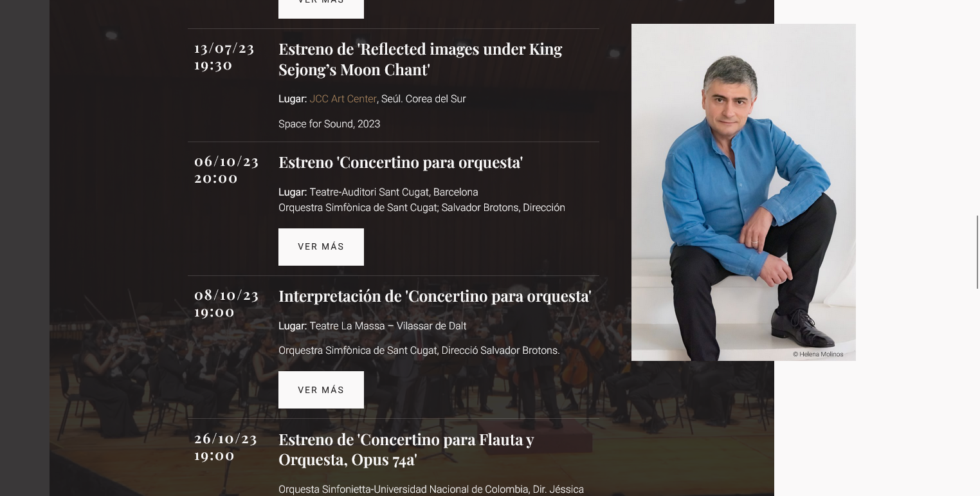Open the JCC Art Center link
This screenshot has height=496, width=980.
point(343,99)
